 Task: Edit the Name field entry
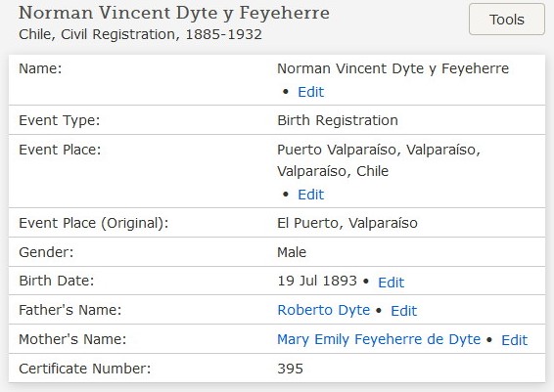click(x=310, y=92)
